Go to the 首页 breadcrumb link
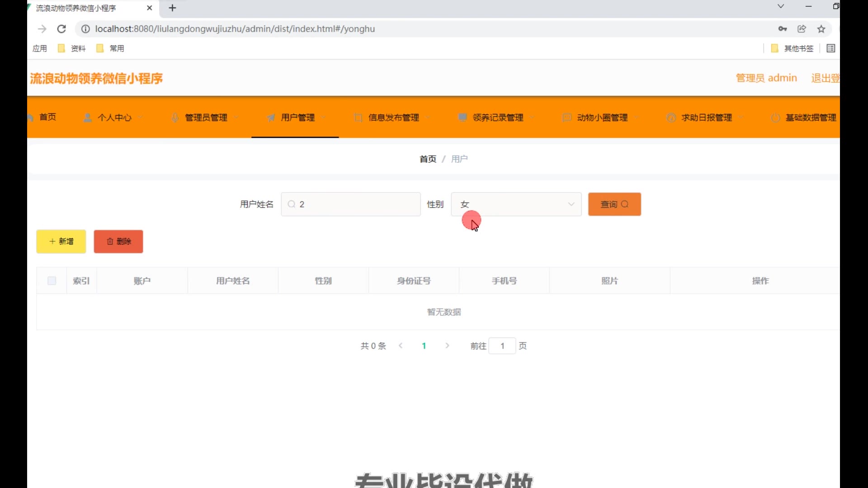Viewport: 868px width, 488px height. (428, 159)
